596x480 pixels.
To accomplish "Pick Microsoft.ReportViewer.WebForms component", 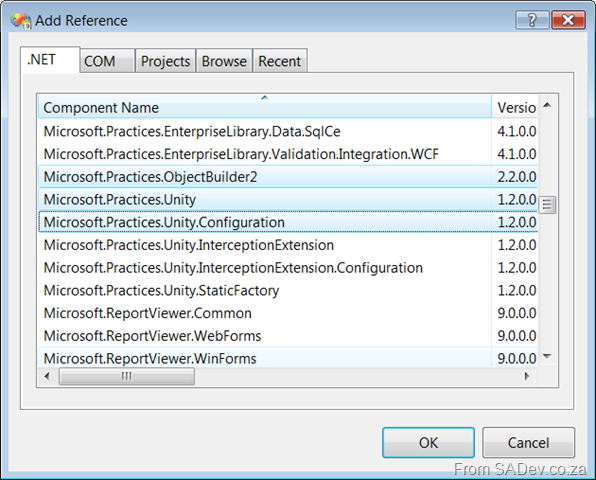I will tap(288, 336).
